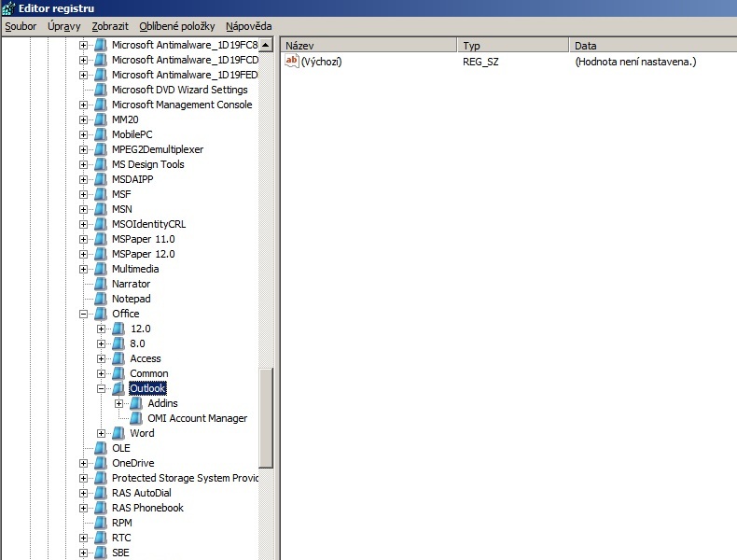Select the Notepad key label
Viewport: 737px width, 560px height.
[132, 299]
